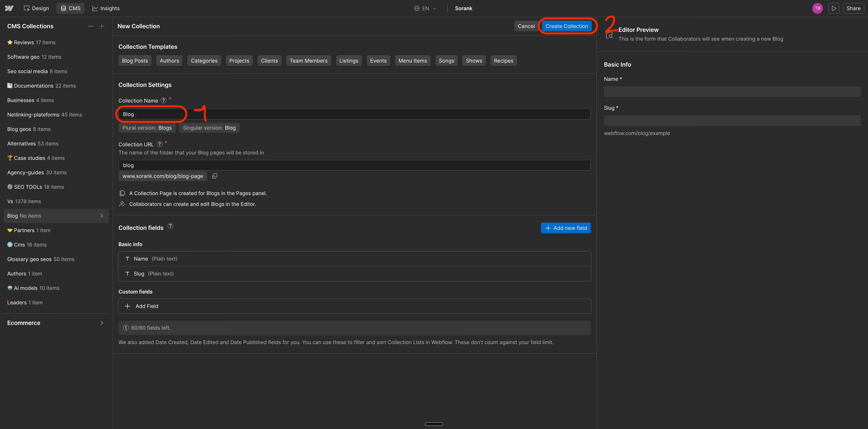The height and width of the screenshot is (429, 868).
Task: Pick the Events template
Action: pos(378,61)
